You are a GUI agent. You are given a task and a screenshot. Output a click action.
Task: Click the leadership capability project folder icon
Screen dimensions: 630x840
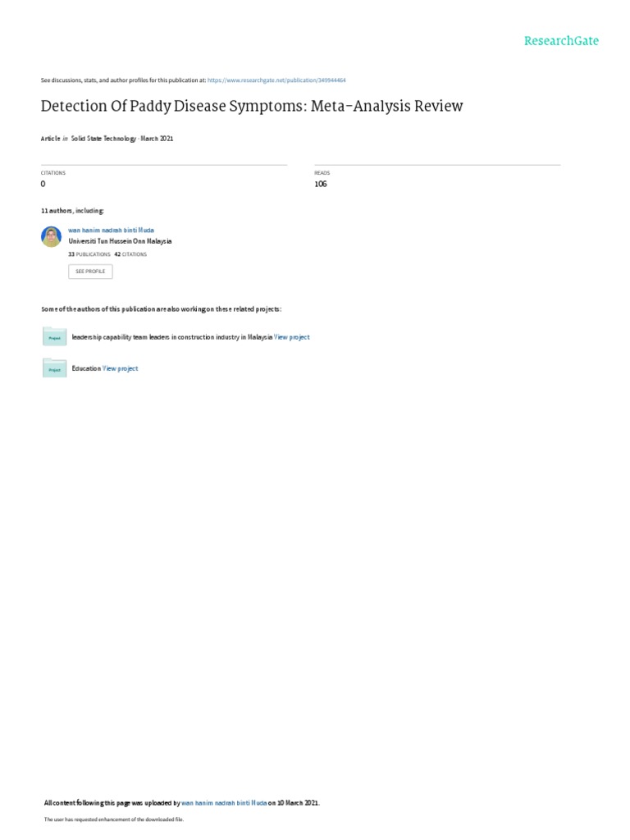pyautogui.click(x=55, y=336)
